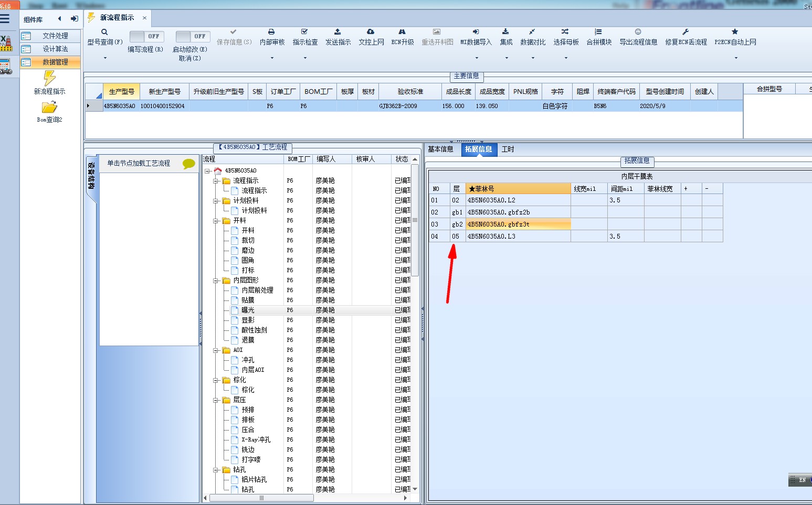Switch to 工时 tab
The height and width of the screenshot is (505, 812).
click(508, 149)
